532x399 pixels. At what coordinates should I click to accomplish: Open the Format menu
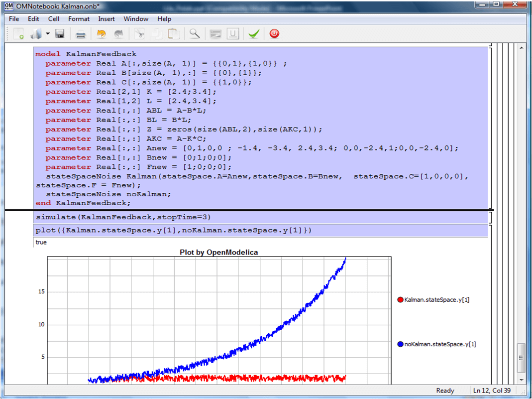[79, 19]
